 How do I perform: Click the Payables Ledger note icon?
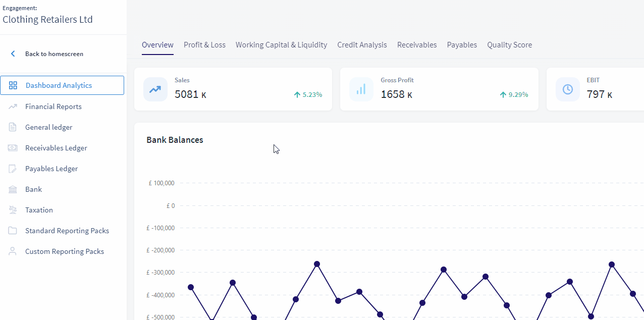(13, 169)
